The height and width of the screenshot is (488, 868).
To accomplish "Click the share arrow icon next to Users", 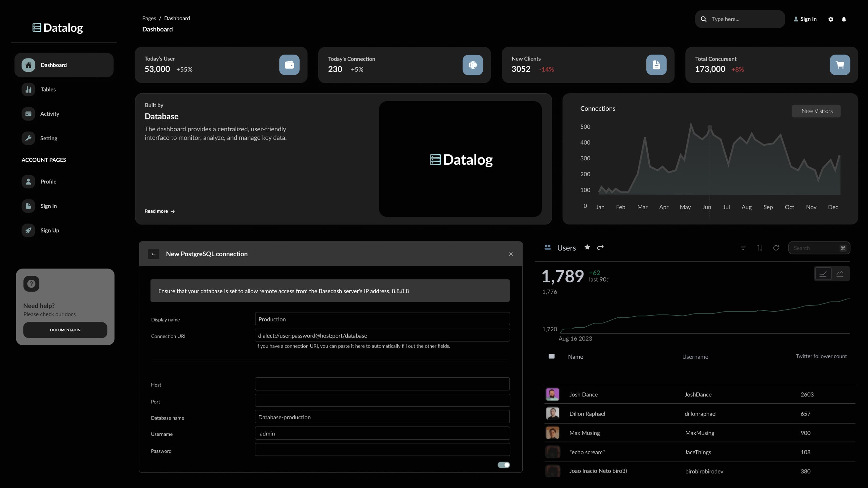I will point(600,247).
